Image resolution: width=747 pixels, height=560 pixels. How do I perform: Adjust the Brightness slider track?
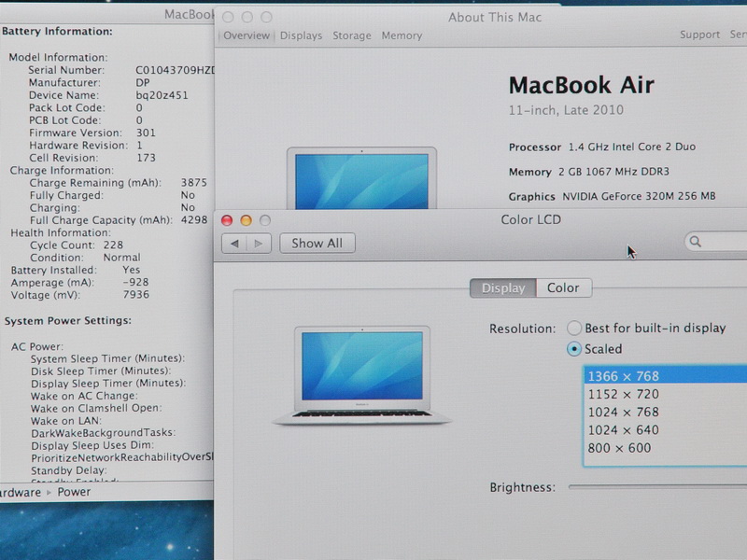657,487
